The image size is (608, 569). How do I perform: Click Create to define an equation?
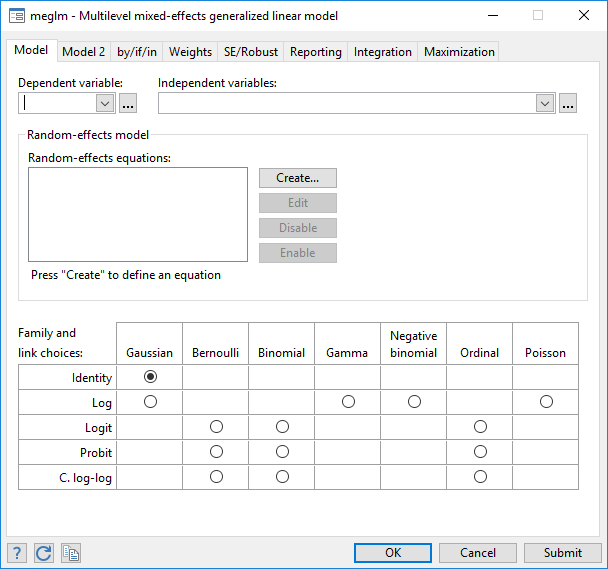(x=298, y=178)
